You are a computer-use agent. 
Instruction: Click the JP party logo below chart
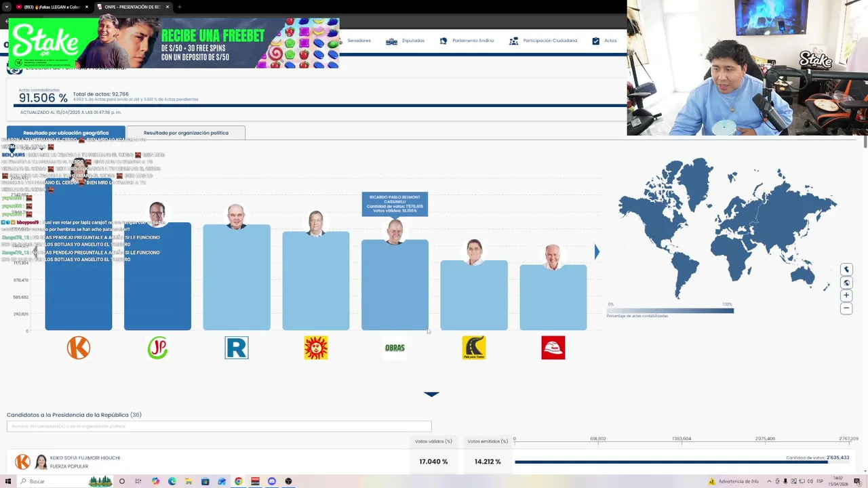pos(157,348)
